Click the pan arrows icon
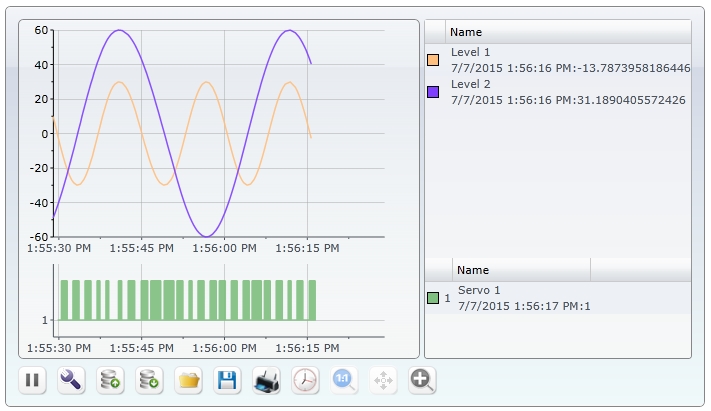 [x=383, y=380]
